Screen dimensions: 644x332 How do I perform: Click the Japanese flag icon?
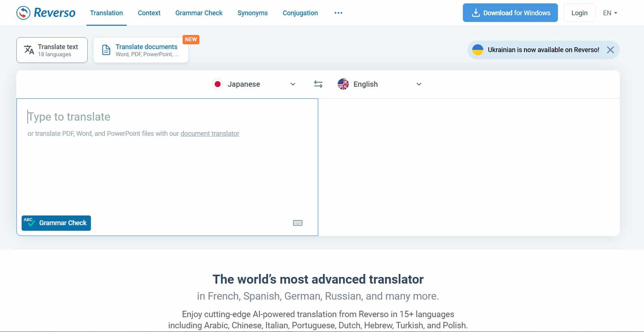pyautogui.click(x=218, y=84)
